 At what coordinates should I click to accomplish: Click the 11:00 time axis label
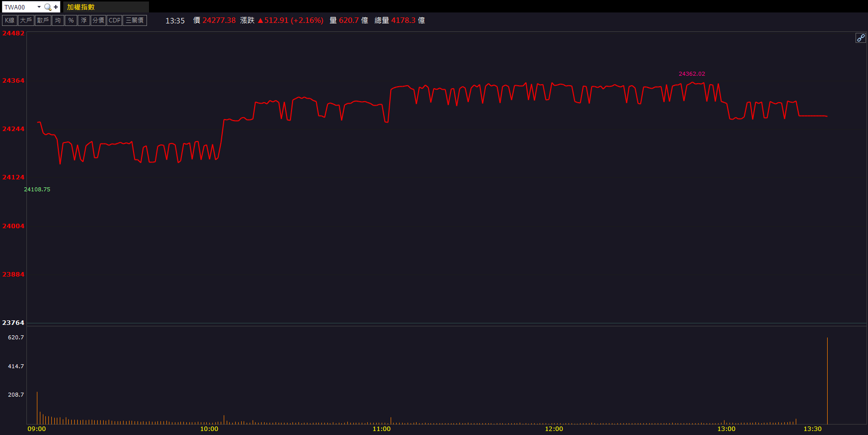click(x=381, y=429)
